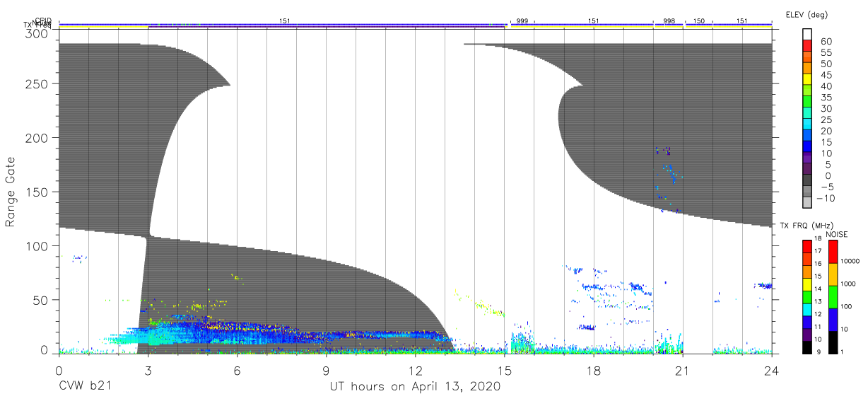Click the CPID value '150'

[x=698, y=21]
